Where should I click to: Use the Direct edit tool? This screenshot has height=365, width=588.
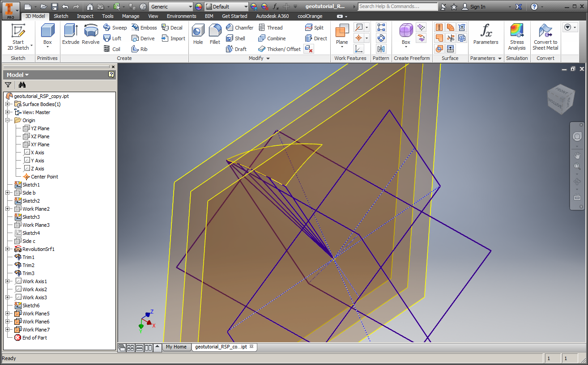click(x=316, y=38)
